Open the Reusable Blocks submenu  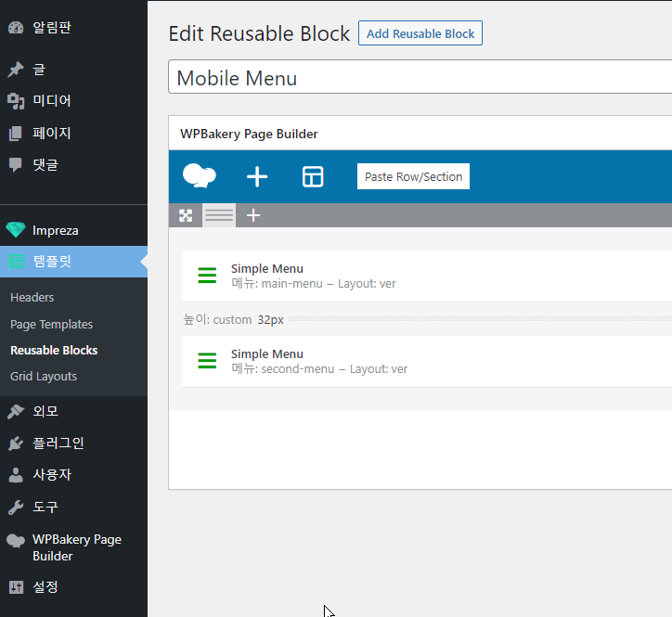pyautogui.click(x=54, y=351)
